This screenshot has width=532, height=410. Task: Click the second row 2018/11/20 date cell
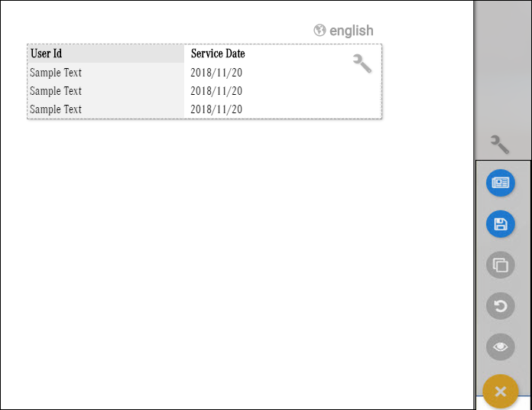tap(216, 91)
